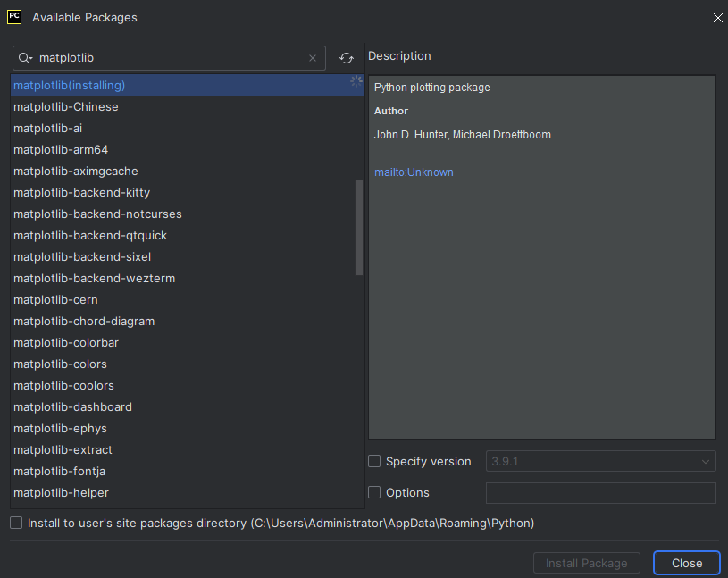The width and height of the screenshot is (728, 578).
Task: Select matplotlib-extract package
Action: pyautogui.click(x=187, y=450)
